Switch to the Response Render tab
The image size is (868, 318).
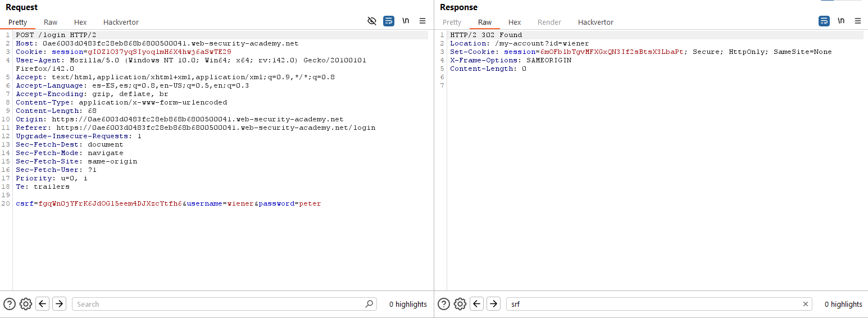point(549,22)
